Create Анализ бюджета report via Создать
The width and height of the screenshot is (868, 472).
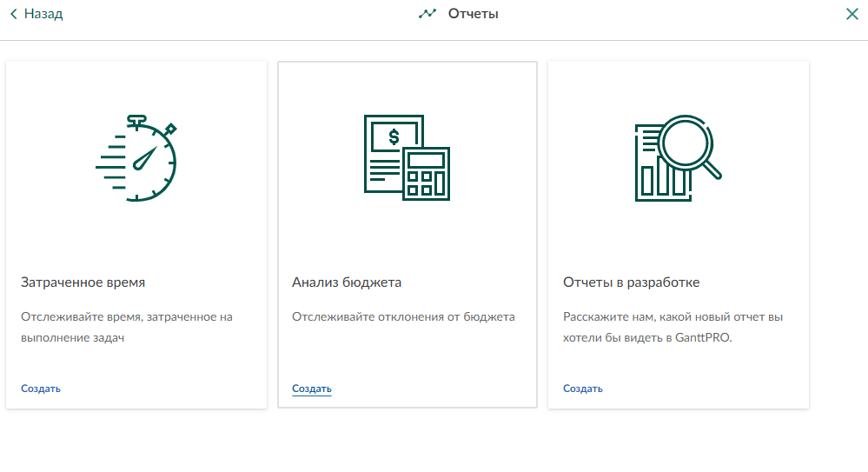312,389
